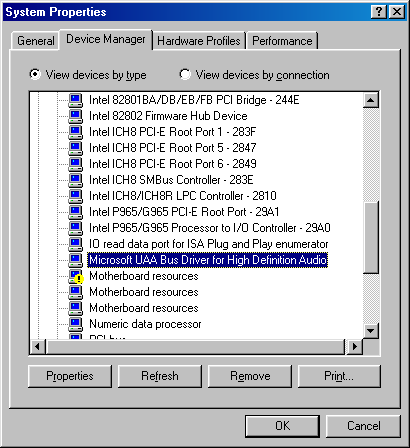The image size is (410, 448).
Task: Click the device icon beside Intel 82802 Firmware Hub Device
Action: 75,116
